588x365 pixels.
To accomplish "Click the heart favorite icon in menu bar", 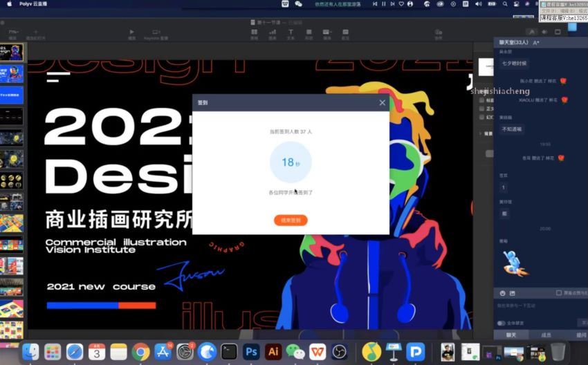I will point(401,3).
